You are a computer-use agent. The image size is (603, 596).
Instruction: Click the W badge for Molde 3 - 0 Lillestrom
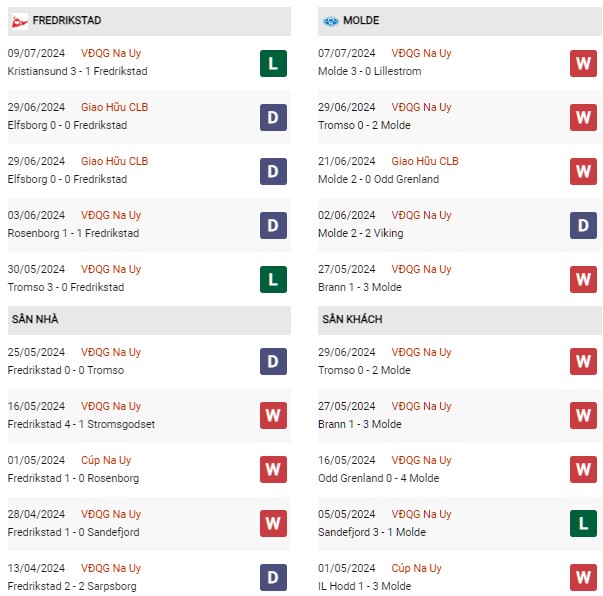click(x=583, y=63)
